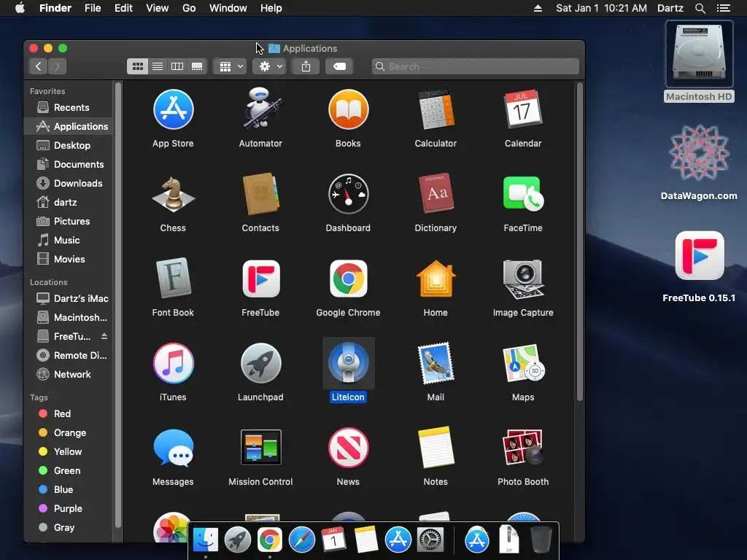Screen dimensions: 747x560
Task: Eject the FreeTube volume in sidebar
Action: coord(104,336)
